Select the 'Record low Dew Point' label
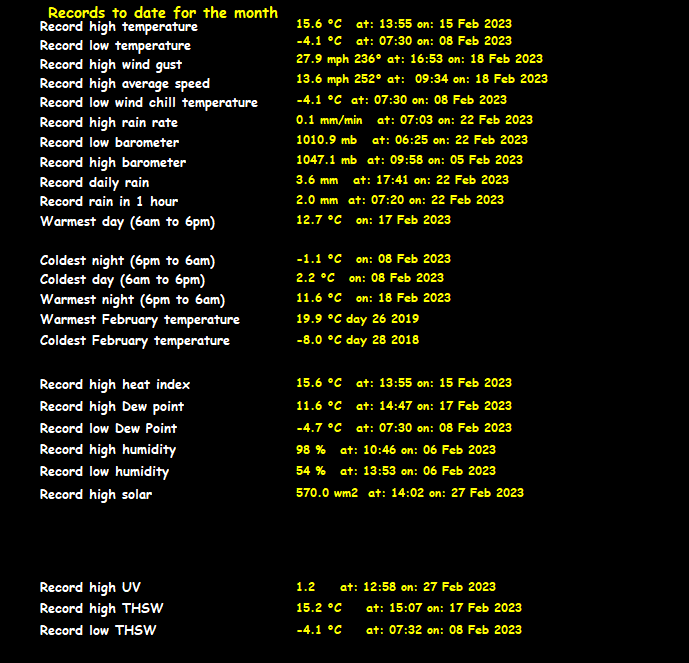The image size is (689, 663). click(108, 429)
